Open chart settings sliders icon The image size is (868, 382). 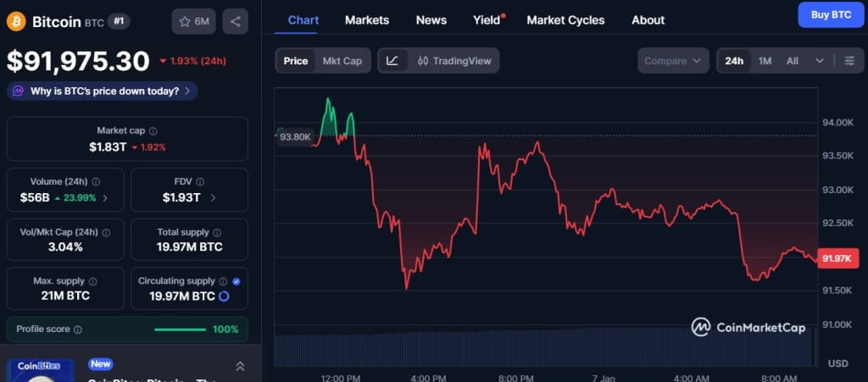point(849,61)
